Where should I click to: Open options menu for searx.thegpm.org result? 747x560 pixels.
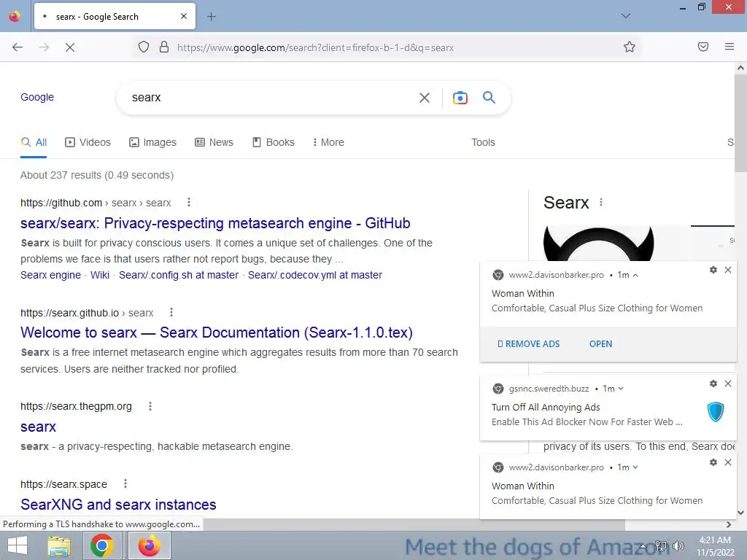(150, 406)
